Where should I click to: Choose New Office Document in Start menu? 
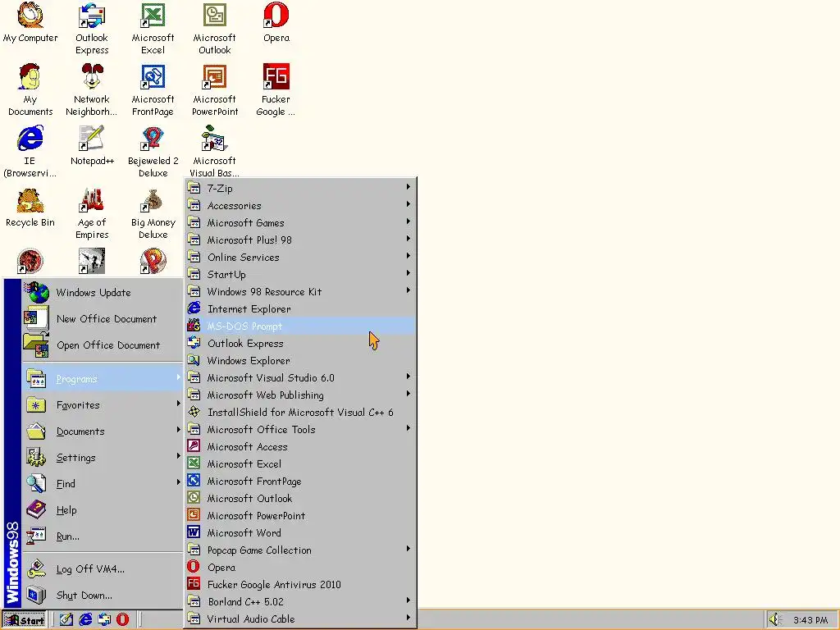click(102, 319)
